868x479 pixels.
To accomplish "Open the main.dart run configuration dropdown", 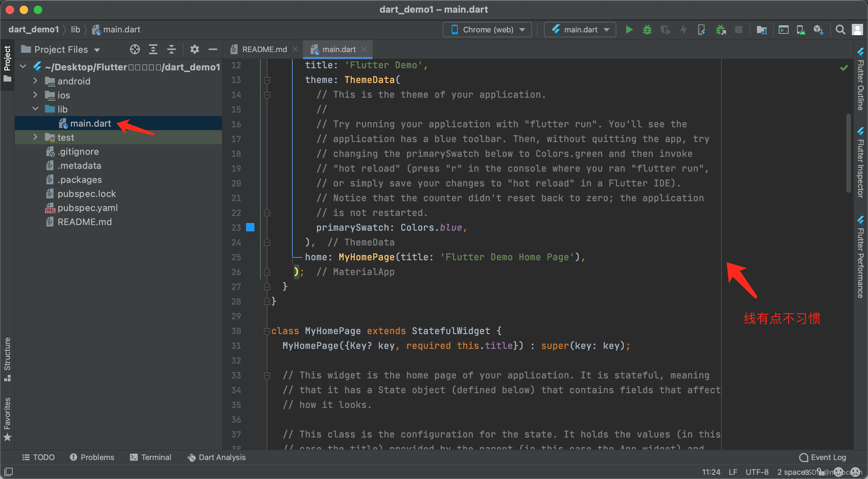I will pyautogui.click(x=580, y=30).
